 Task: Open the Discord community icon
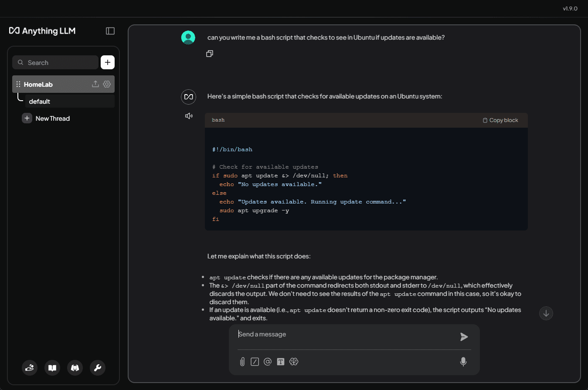point(75,368)
